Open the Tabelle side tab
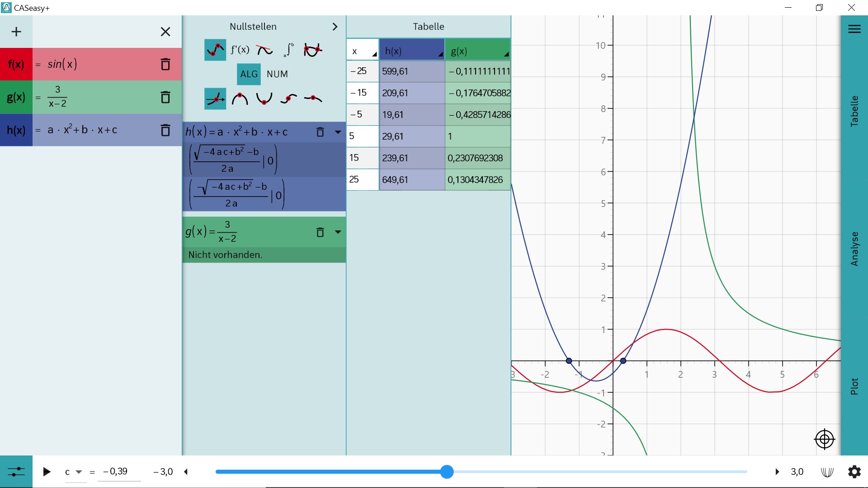 pyautogui.click(x=854, y=111)
